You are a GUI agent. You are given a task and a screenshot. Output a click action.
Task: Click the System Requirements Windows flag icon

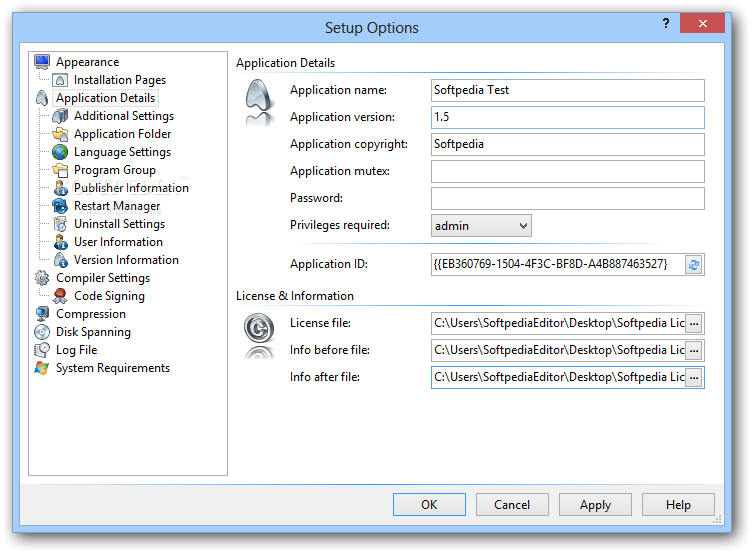tap(42, 367)
